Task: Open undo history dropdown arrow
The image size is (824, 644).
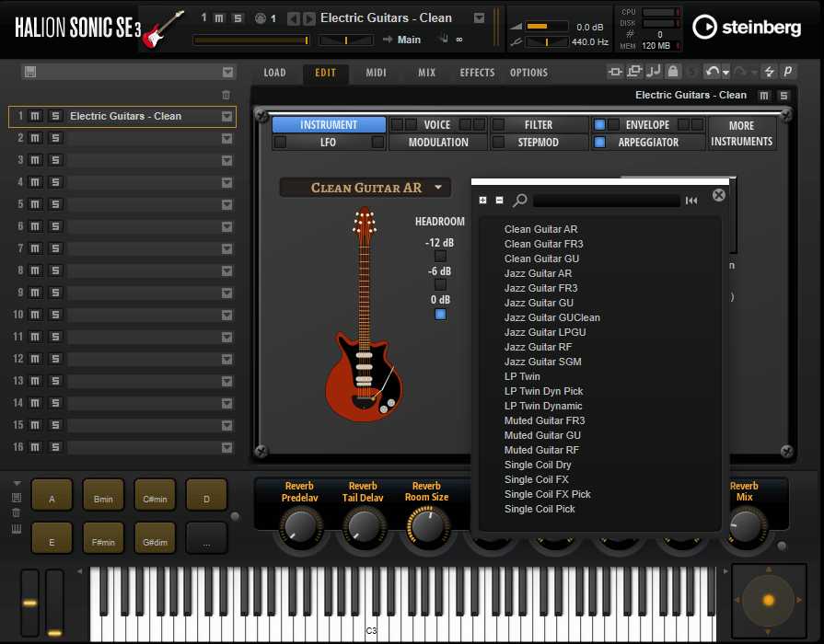Action: pos(725,72)
